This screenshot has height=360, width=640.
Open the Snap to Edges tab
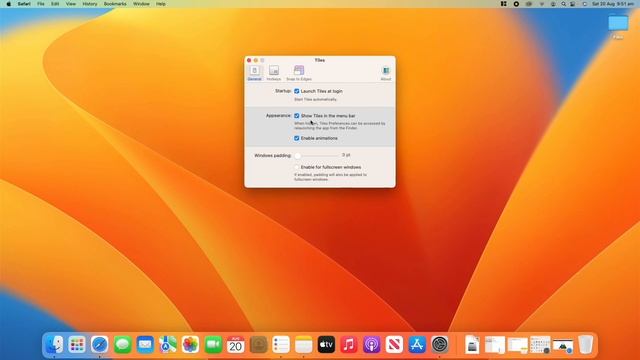[299, 73]
